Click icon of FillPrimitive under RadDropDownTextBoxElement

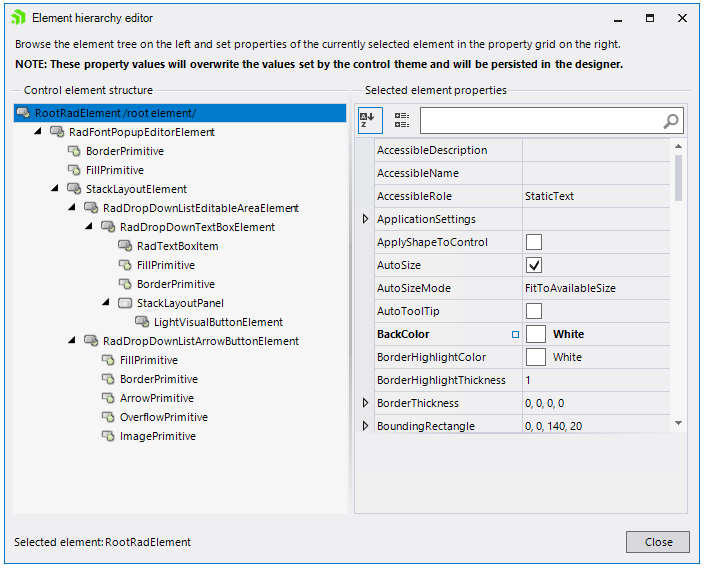[x=125, y=265]
